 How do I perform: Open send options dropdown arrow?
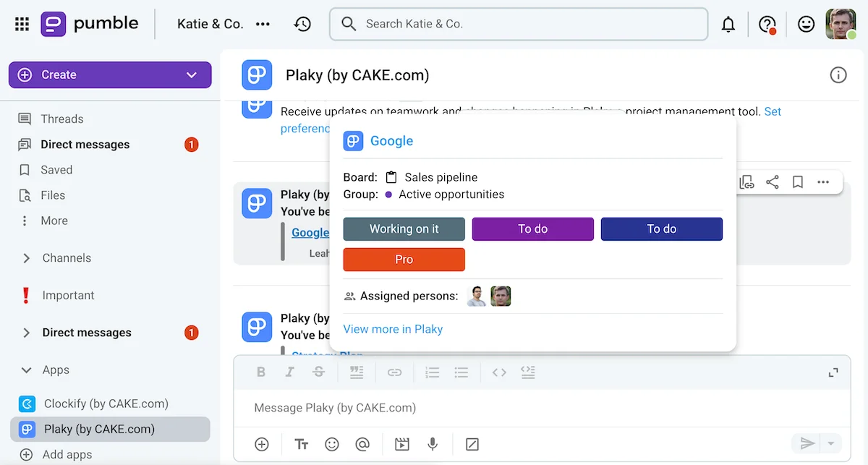click(x=831, y=443)
